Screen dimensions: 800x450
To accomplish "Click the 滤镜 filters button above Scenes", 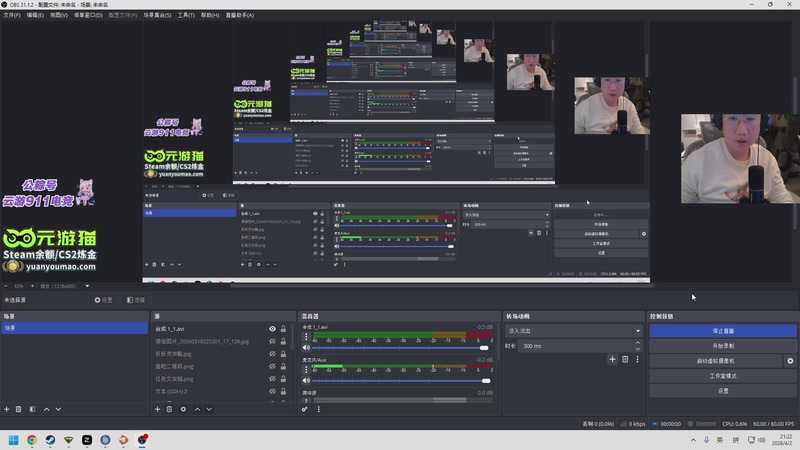I will (136, 300).
